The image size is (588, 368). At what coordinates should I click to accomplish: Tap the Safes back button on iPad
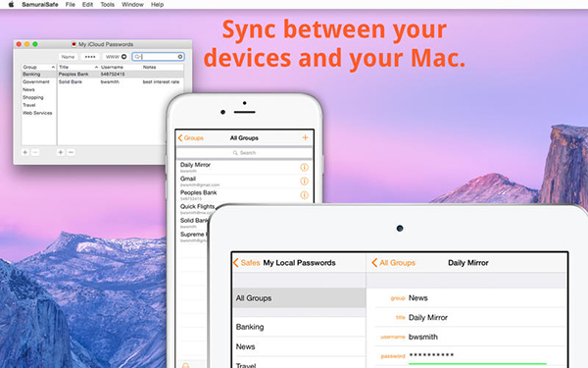[x=246, y=263]
